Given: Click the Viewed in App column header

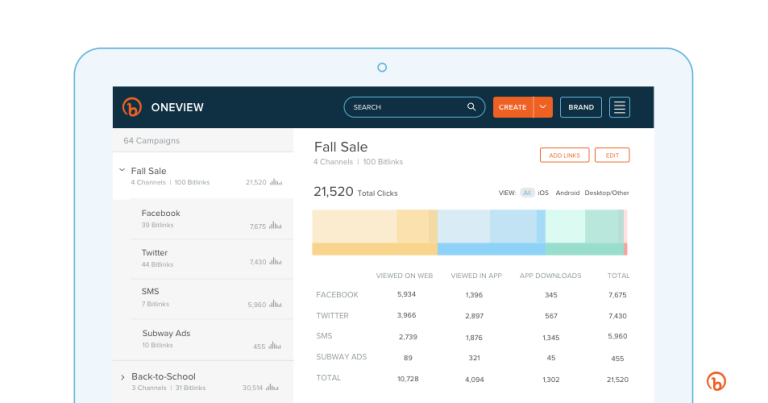Looking at the screenshot, I should point(476,276).
